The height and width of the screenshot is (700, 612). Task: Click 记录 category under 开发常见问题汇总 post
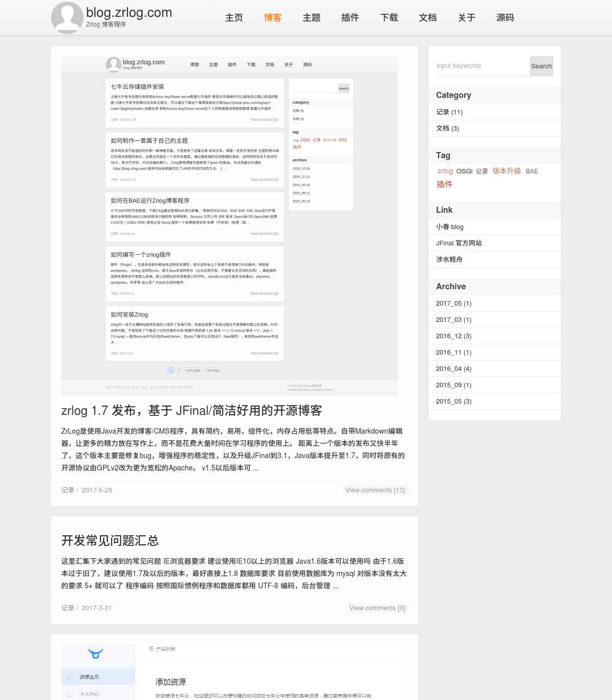(x=68, y=608)
